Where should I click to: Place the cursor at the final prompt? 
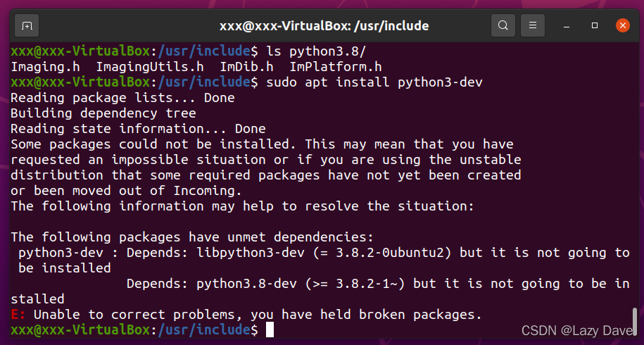click(x=270, y=330)
